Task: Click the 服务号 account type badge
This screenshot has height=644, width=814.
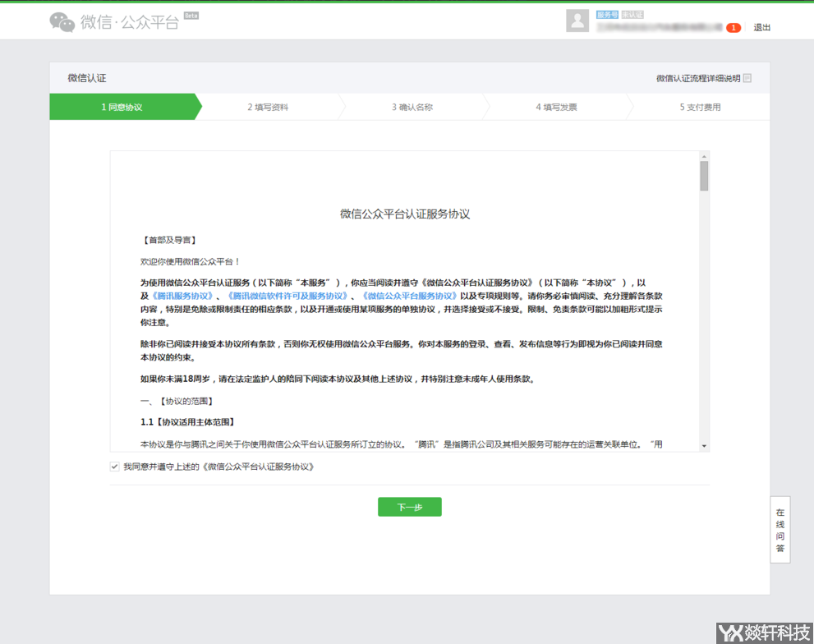Action: [x=607, y=13]
